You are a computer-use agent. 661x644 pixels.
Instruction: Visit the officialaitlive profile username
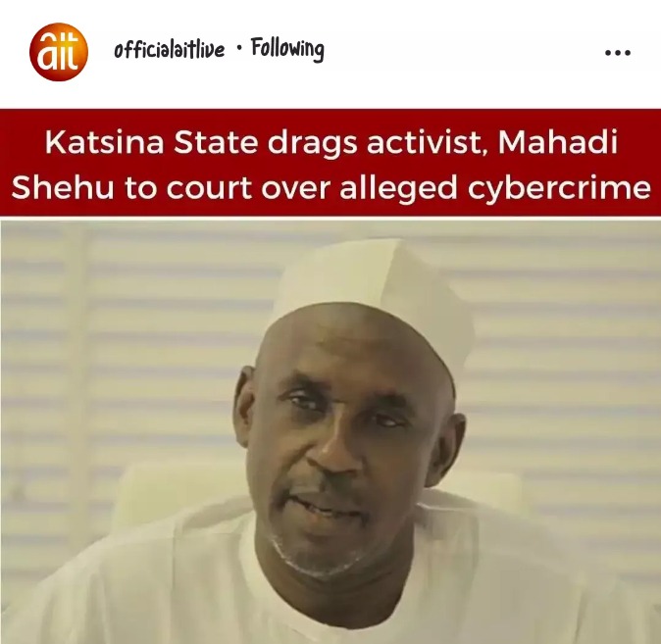169,50
